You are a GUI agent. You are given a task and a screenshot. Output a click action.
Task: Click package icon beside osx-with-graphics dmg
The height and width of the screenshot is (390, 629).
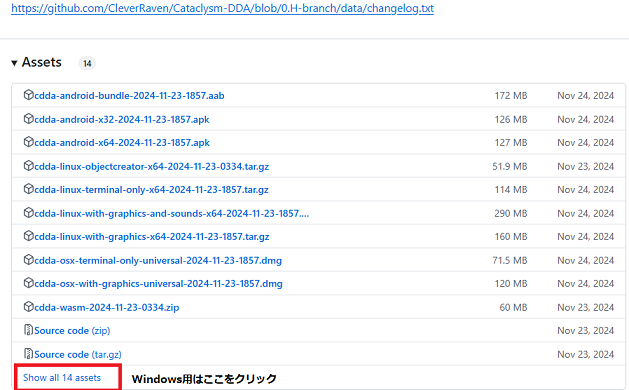pyautogui.click(x=28, y=283)
